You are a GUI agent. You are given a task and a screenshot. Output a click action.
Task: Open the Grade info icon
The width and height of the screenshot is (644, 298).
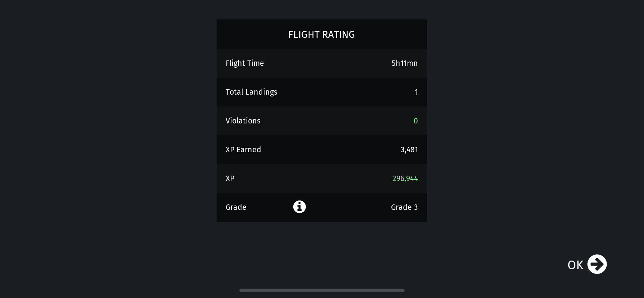coord(299,207)
